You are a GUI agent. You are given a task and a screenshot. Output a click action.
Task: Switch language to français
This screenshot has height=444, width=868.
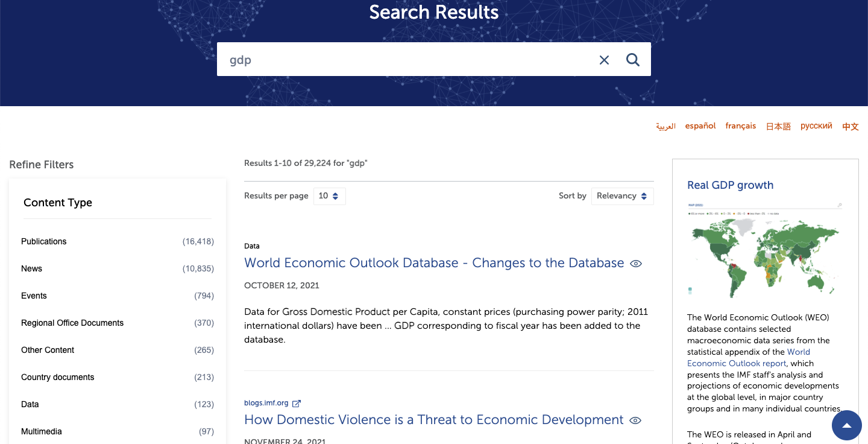(741, 126)
